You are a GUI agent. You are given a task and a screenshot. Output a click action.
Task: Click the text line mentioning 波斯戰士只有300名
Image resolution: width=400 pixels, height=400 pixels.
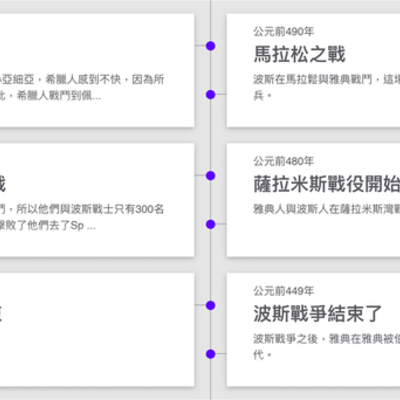[x=82, y=209]
